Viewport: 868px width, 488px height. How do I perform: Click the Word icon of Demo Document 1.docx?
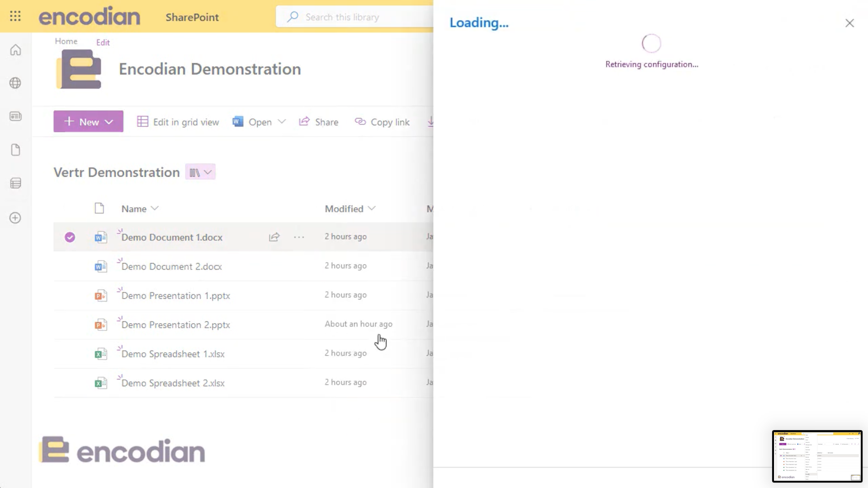click(100, 237)
